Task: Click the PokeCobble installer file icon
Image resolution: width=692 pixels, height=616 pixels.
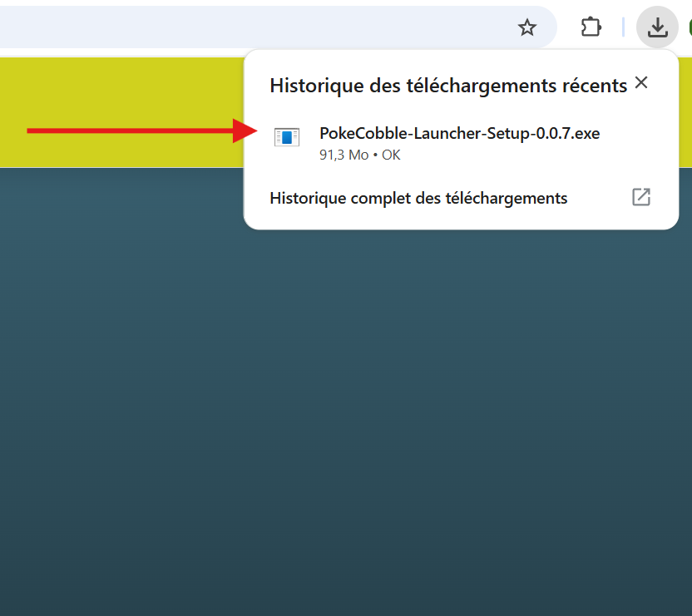Action: [287, 138]
